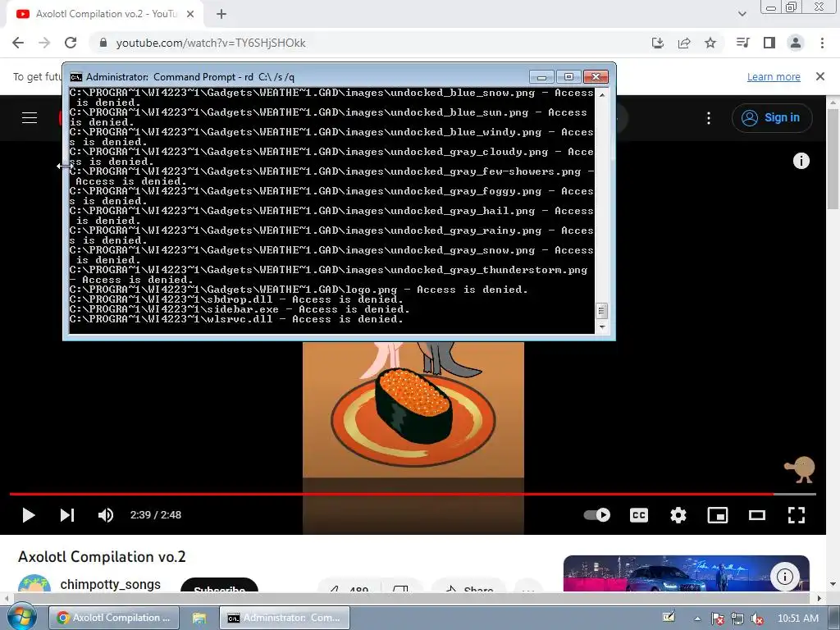Close the Axolotl Compilation tab
The width and height of the screenshot is (840, 630).
tap(190, 15)
